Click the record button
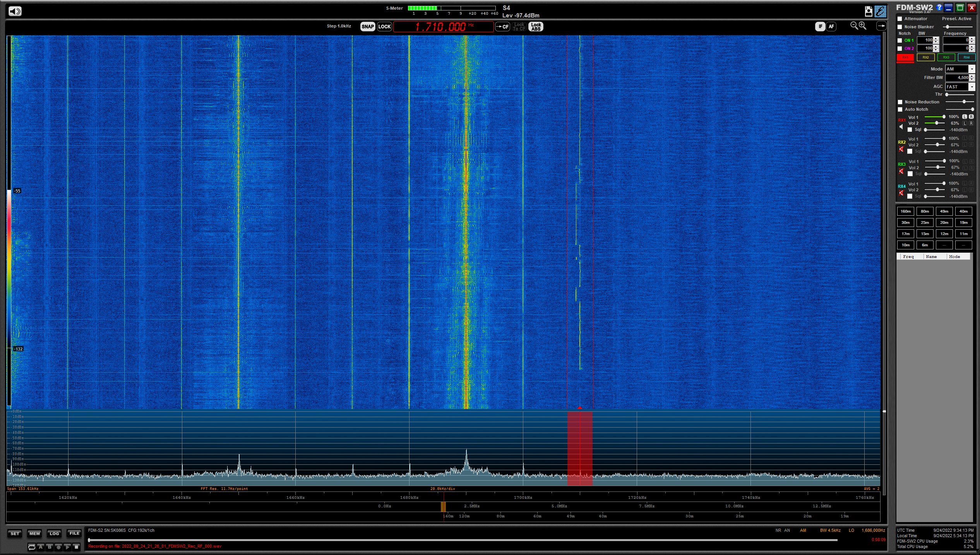 tap(58, 547)
